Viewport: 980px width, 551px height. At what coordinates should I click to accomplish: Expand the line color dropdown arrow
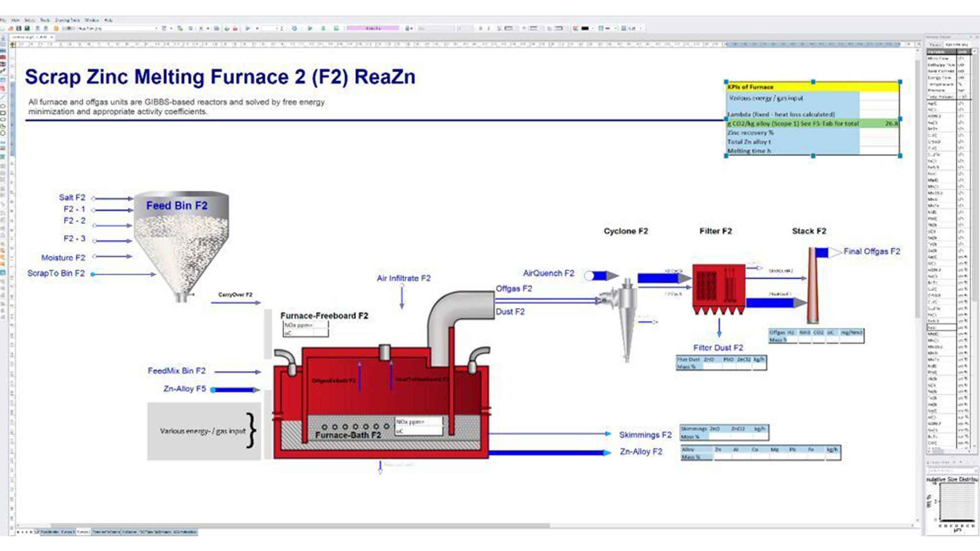tap(593, 27)
